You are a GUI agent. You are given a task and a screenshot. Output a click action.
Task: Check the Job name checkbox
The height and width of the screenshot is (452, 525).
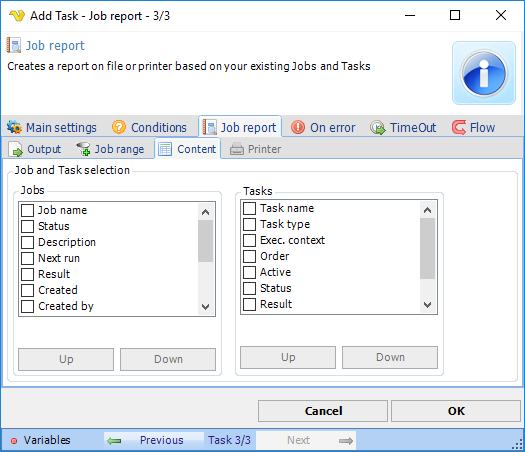[27, 210]
